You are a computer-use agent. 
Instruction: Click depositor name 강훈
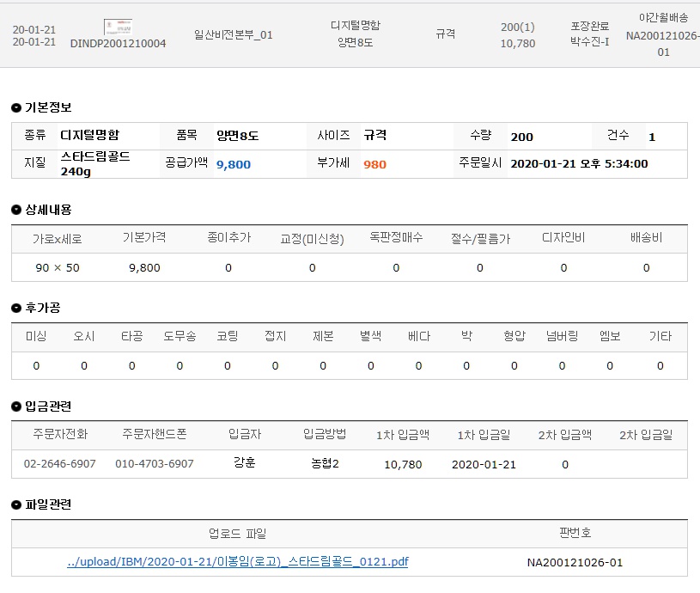(x=244, y=463)
